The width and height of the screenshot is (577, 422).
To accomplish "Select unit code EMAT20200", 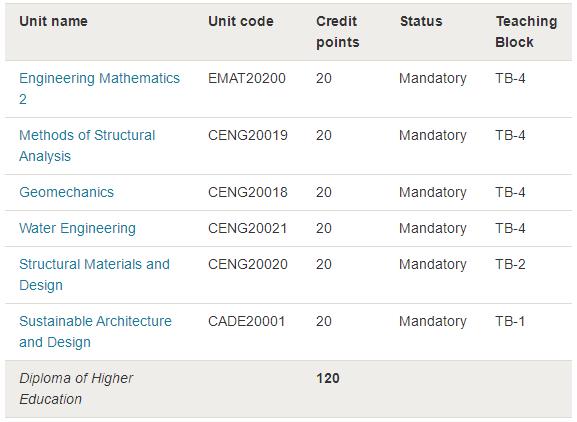I will pos(247,78).
